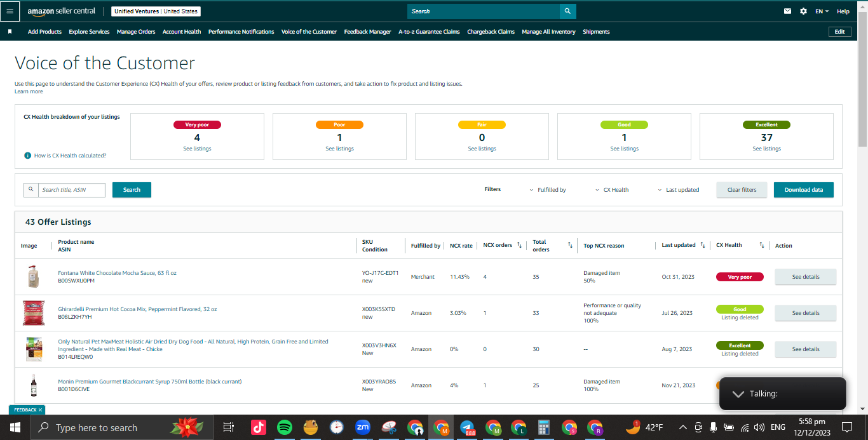Open the Help link in header

[843, 11]
